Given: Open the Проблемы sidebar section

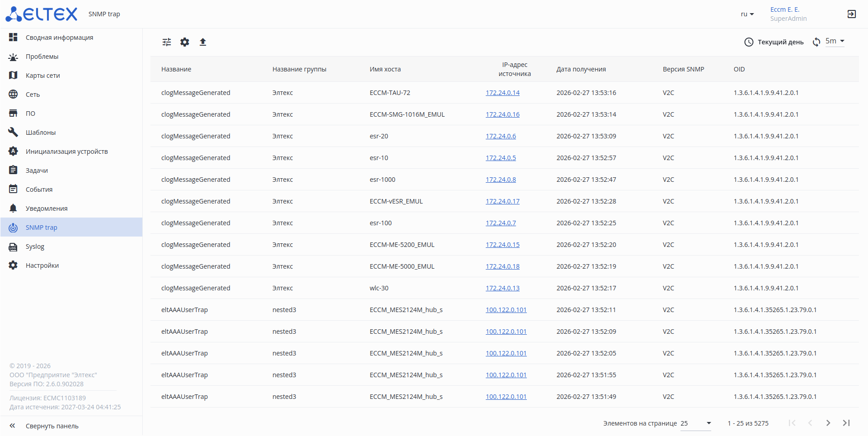Looking at the screenshot, I should [x=42, y=57].
